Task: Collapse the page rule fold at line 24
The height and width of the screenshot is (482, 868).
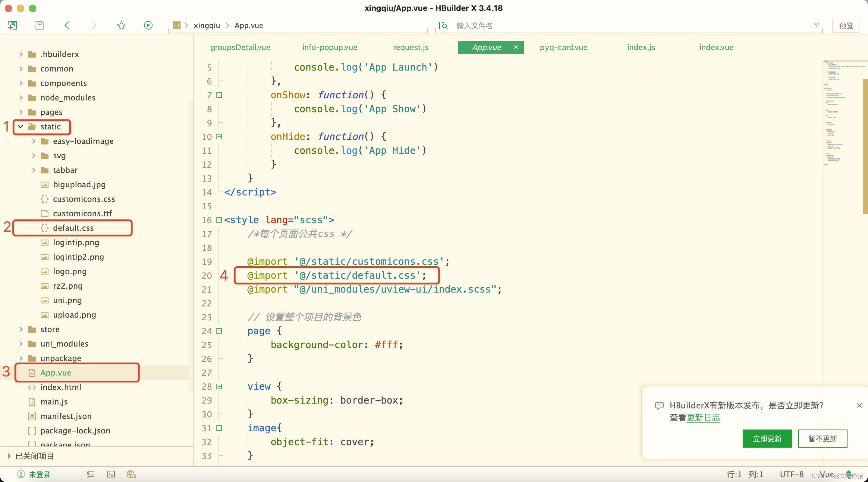Action: [x=219, y=331]
